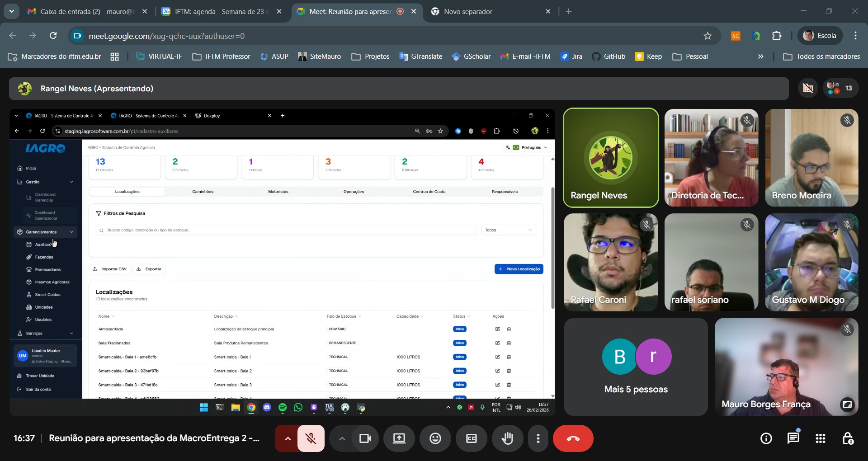The image size is (868, 461).
Task: Toggle the camera on or off
Action: (365, 438)
